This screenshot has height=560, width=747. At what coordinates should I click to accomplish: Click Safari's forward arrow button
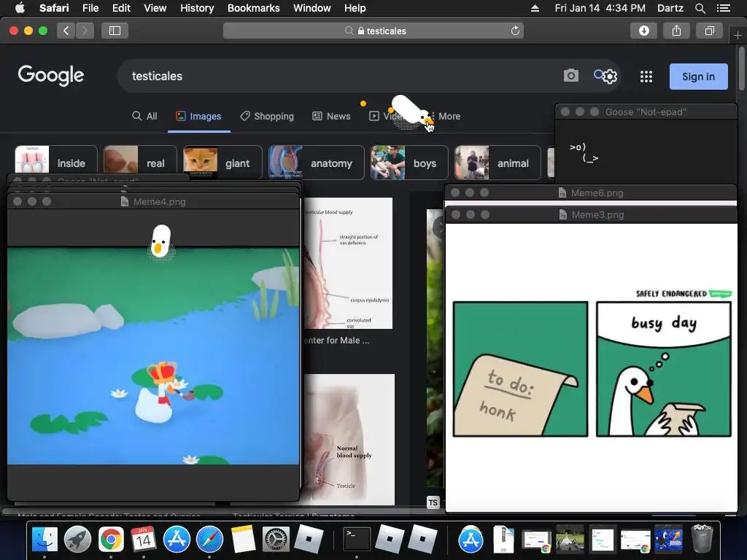pos(85,31)
